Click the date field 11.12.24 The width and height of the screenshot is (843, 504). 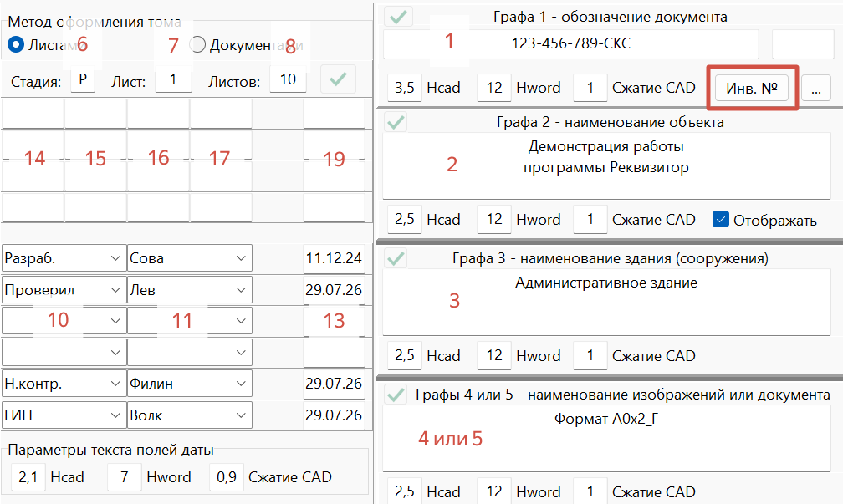(x=334, y=258)
